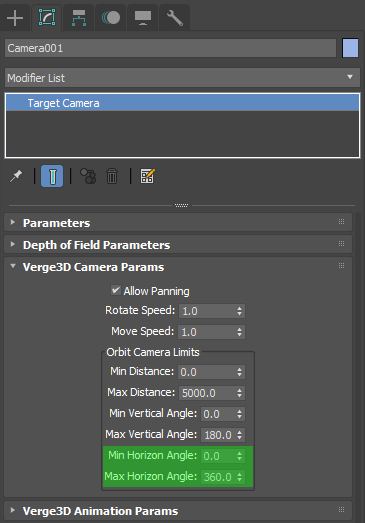Click the Make Unique icon

click(x=88, y=176)
